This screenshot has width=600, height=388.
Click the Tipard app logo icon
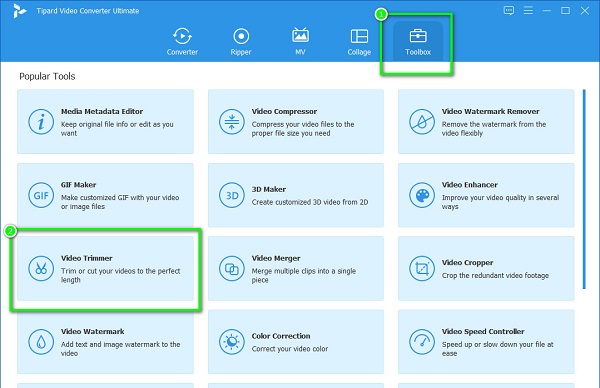(x=19, y=11)
